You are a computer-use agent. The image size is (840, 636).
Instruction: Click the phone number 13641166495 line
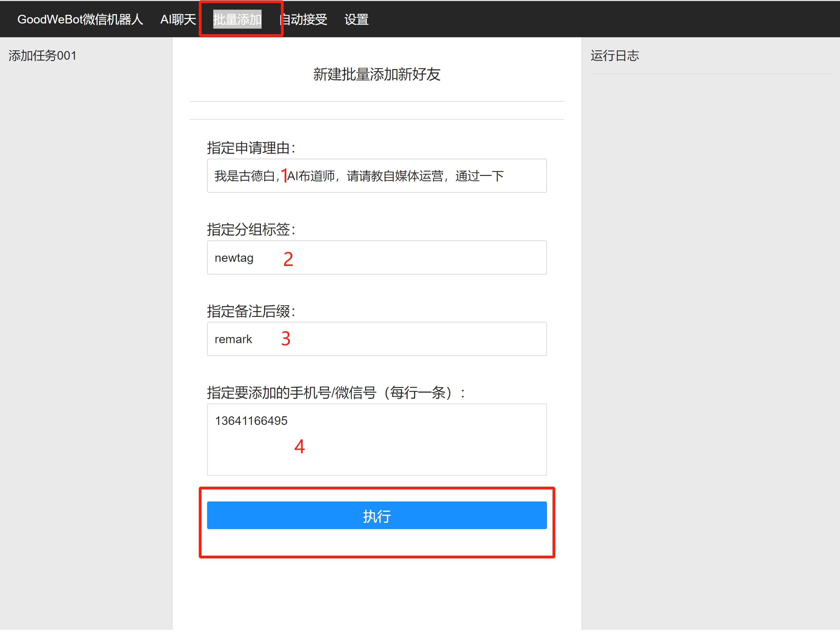(x=251, y=420)
